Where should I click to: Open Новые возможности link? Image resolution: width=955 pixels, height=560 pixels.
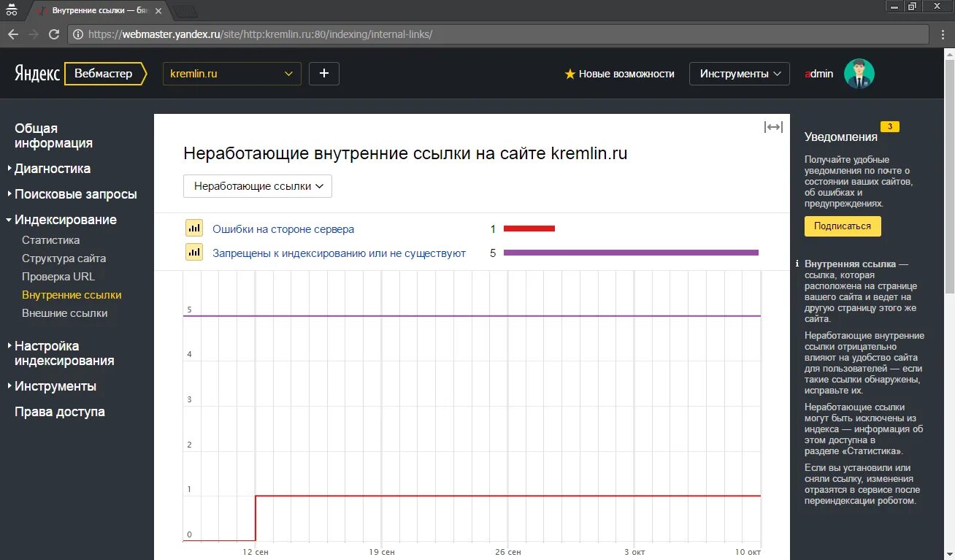[x=626, y=74]
